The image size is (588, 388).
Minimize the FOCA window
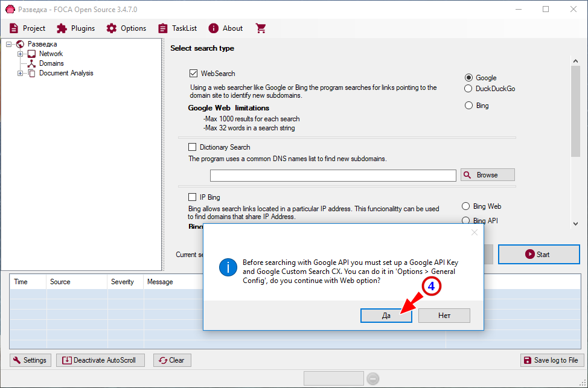coord(519,10)
